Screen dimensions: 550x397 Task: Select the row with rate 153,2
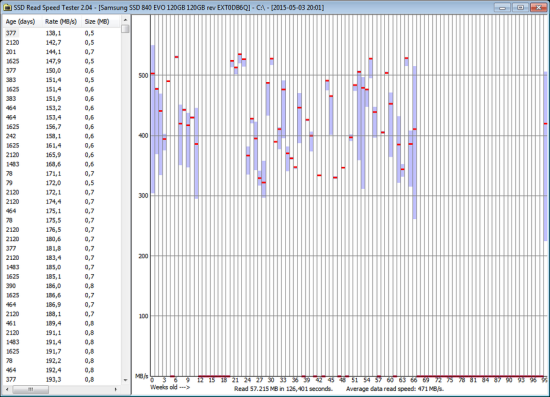[61, 108]
